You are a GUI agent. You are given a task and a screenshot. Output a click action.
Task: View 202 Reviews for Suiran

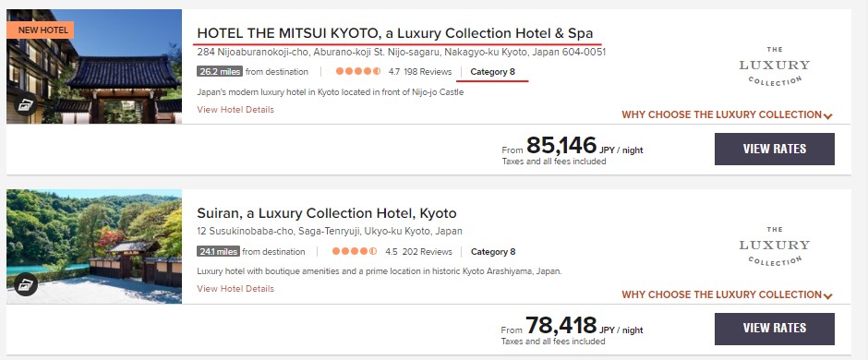427,252
